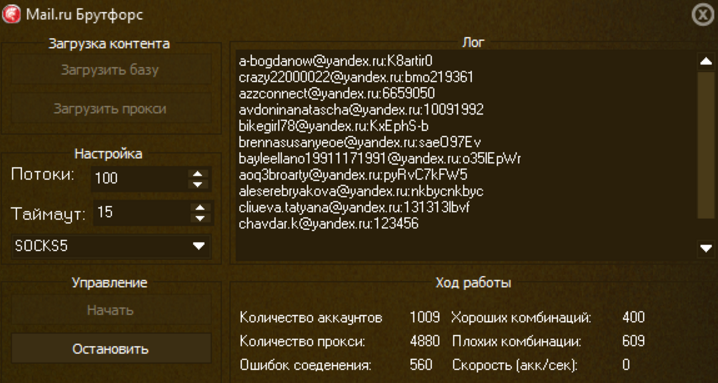718x383 pixels.
Task: Click the log scrollbar down arrow
Action: (x=706, y=248)
